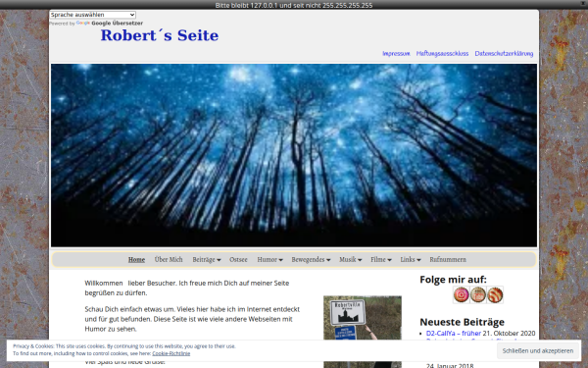Open the 'D2-CallYa – früher' post
This screenshot has width=588, height=368.
point(454,333)
